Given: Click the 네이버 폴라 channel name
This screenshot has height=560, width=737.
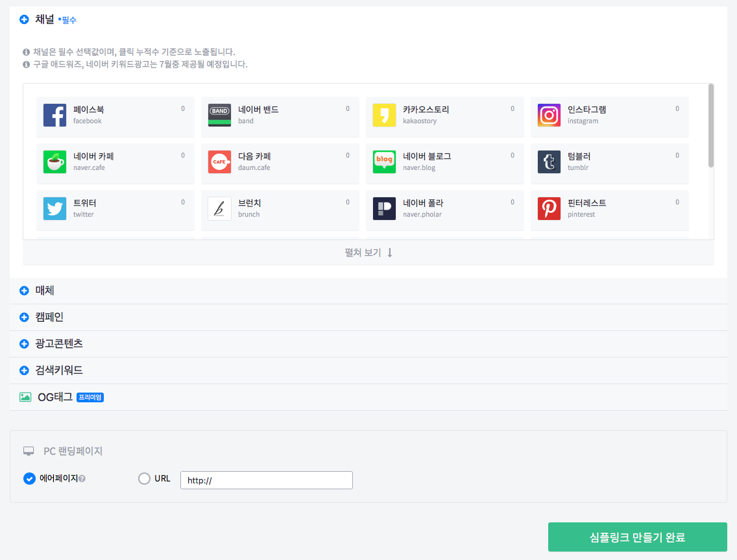Looking at the screenshot, I should 423,202.
